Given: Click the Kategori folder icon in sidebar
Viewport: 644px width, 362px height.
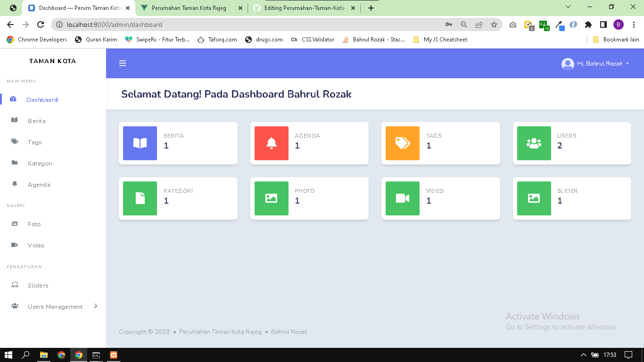Looking at the screenshot, I should (15, 163).
